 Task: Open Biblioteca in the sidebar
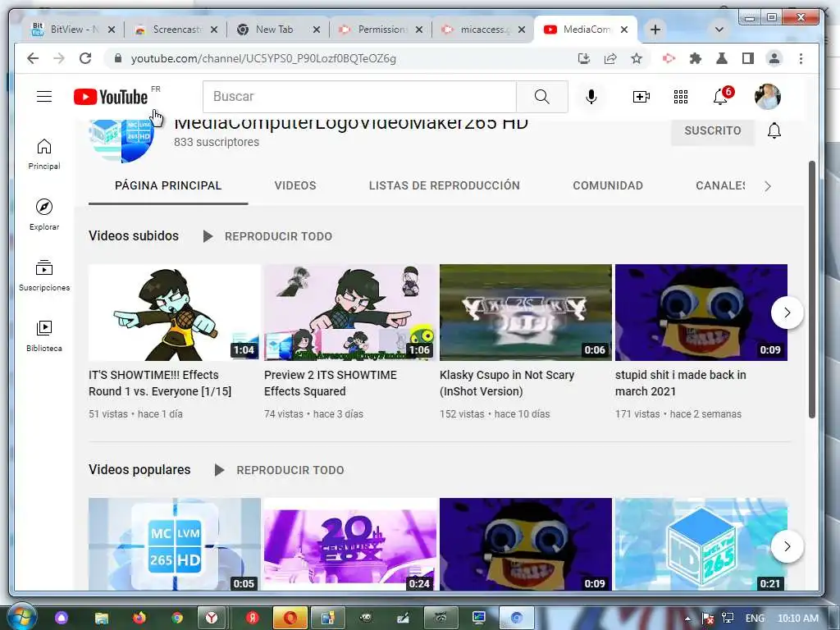click(44, 336)
